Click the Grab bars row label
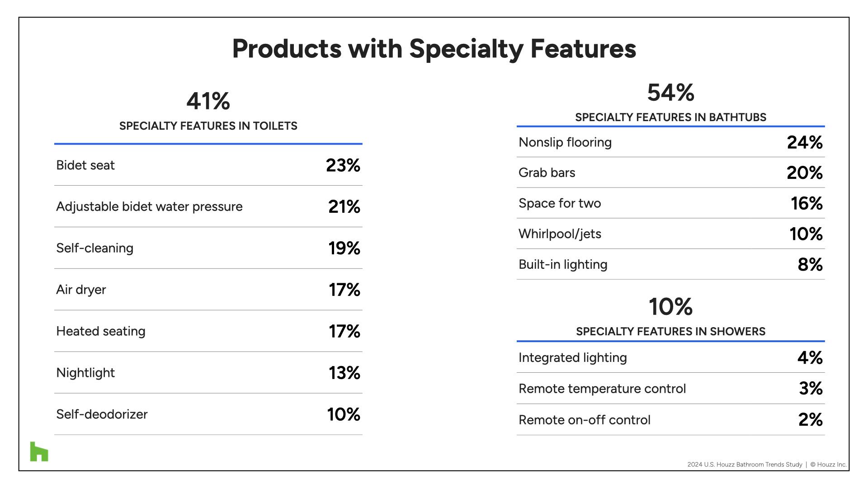This screenshot has height=488, width=868. [547, 173]
